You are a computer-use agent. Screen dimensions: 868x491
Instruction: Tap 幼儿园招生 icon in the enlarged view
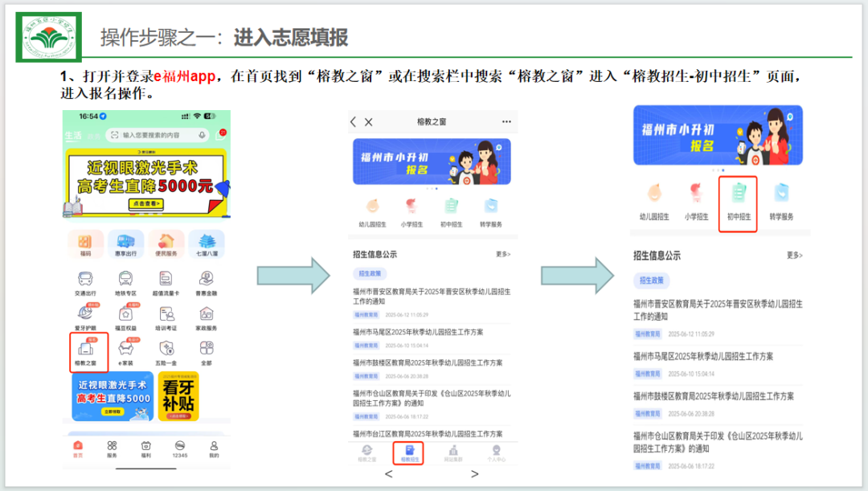[654, 203]
